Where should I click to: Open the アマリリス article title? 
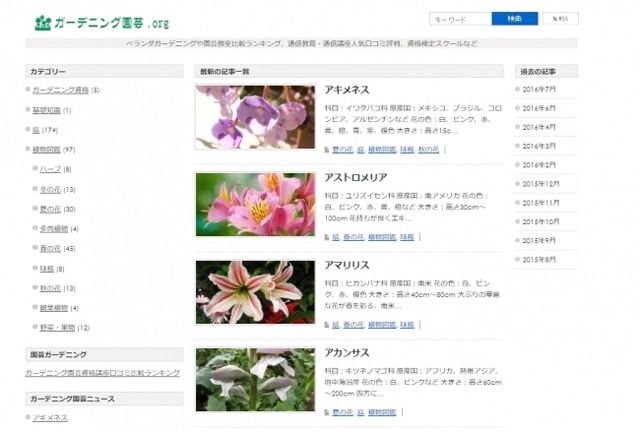point(347,265)
